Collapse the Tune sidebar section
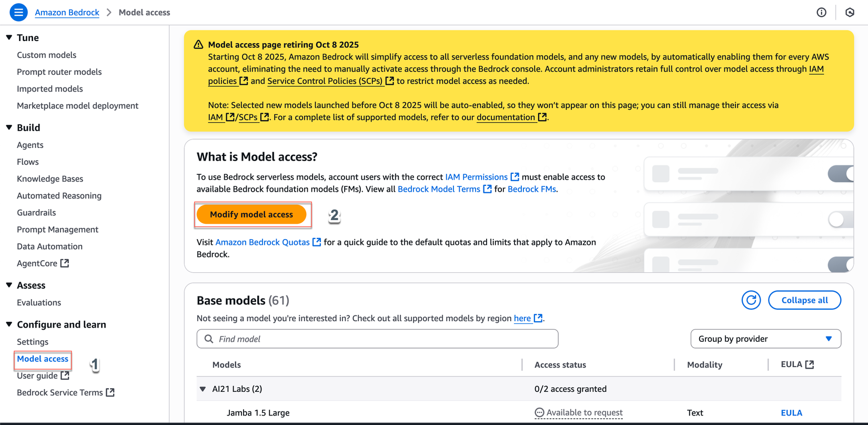This screenshot has width=868, height=425. click(x=9, y=37)
